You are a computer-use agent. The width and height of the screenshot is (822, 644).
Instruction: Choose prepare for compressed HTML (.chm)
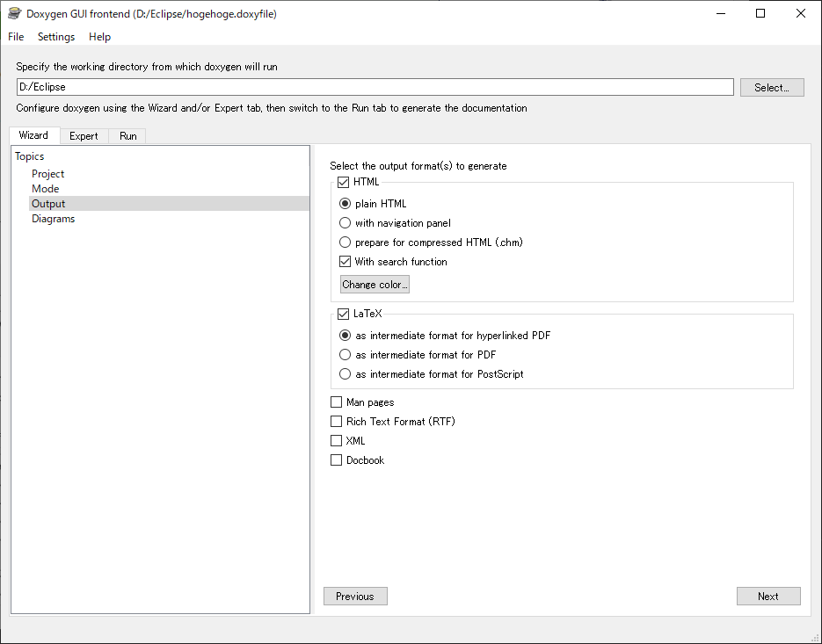pyautogui.click(x=345, y=242)
